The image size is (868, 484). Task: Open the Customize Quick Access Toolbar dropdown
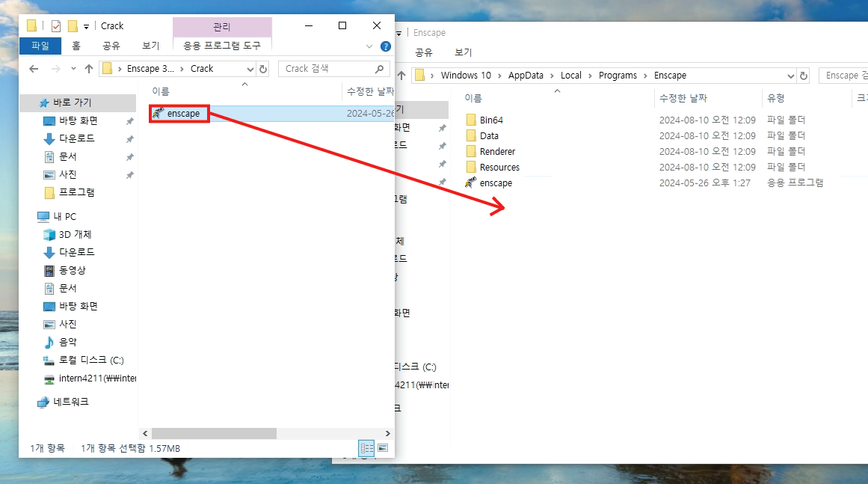pyautogui.click(x=87, y=27)
